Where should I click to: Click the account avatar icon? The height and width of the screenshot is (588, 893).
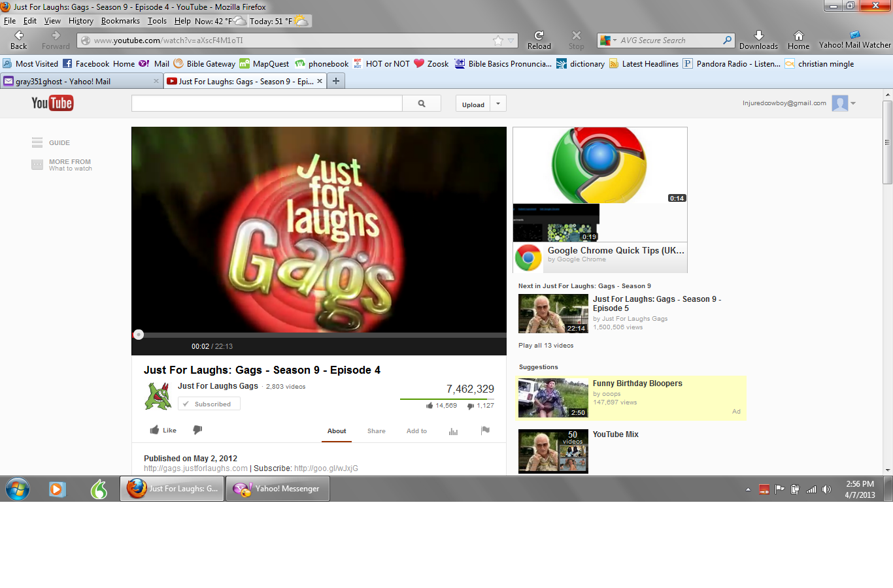pyautogui.click(x=840, y=103)
